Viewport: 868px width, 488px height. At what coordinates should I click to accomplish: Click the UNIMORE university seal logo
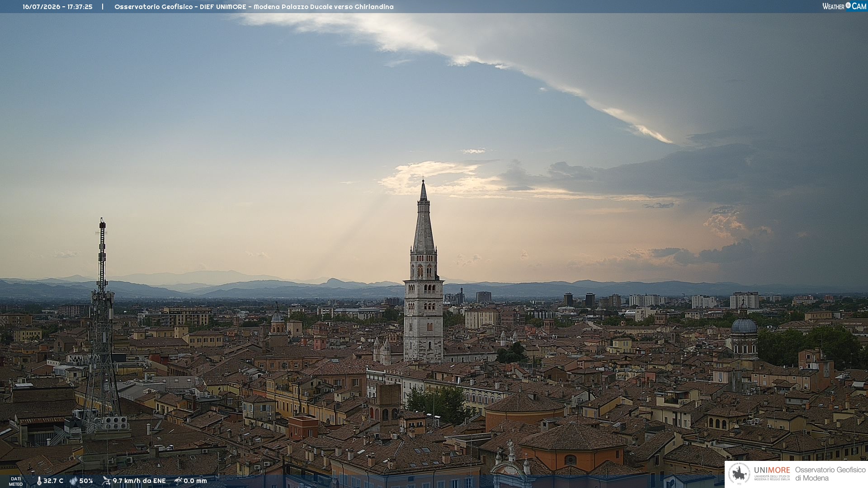tap(739, 474)
